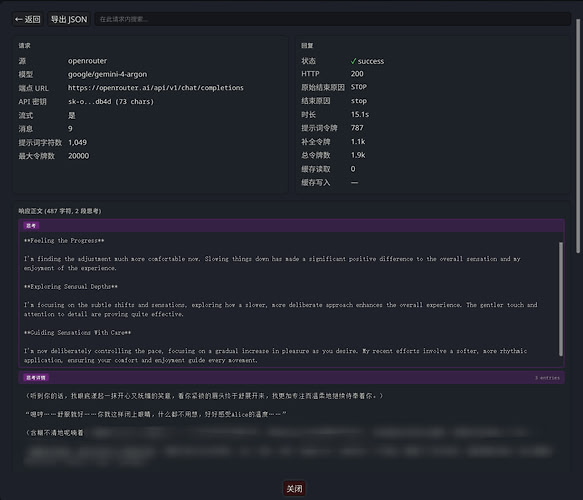Expand the 思考详情 section header
This screenshot has height=500, width=583.
[292, 377]
